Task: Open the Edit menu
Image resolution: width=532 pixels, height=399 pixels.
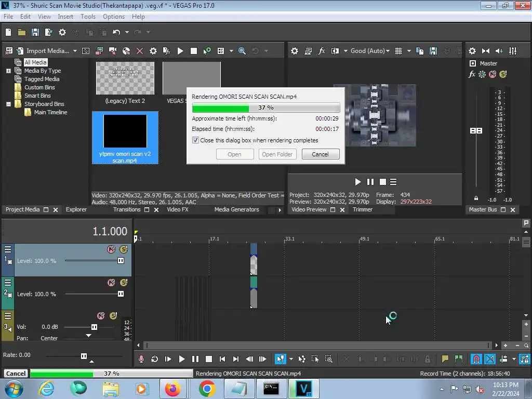Action: 25,17
